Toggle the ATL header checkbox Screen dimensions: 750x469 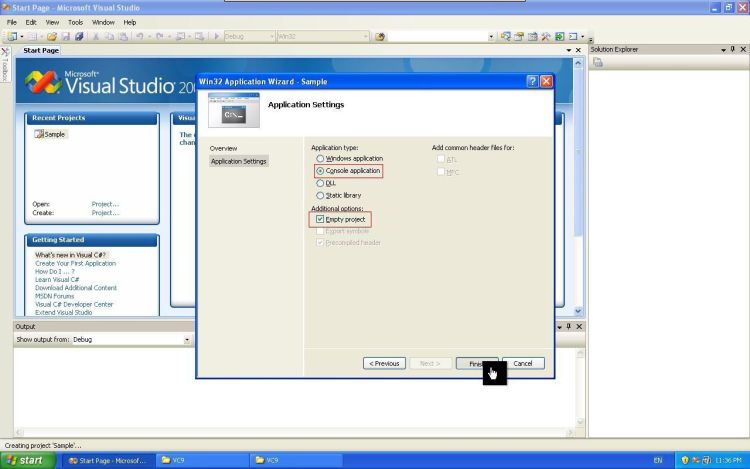[x=441, y=159]
